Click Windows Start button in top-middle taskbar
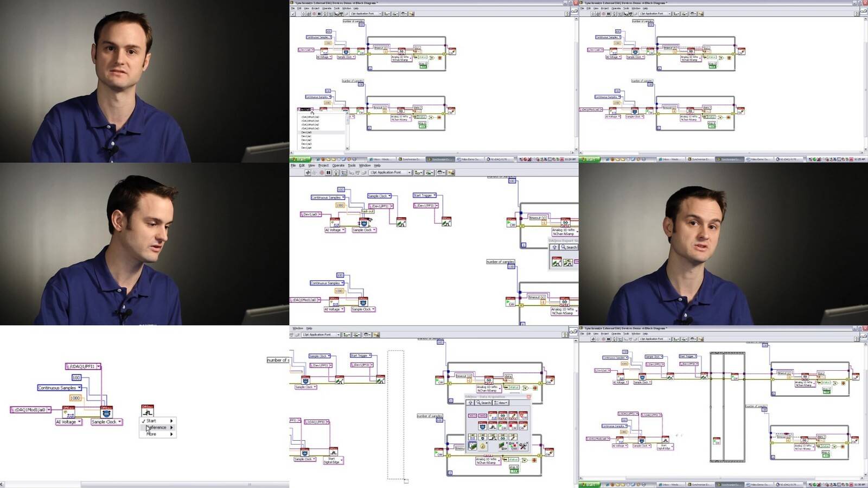Image resolution: width=868 pixels, height=488 pixels. [300, 160]
